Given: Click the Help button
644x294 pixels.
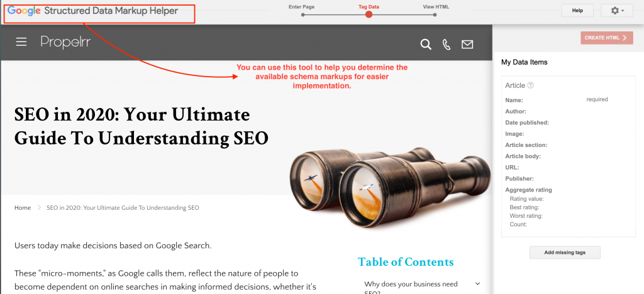Looking at the screenshot, I should 577,11.
